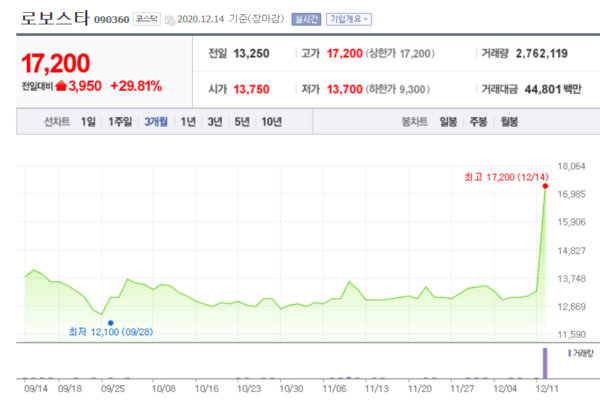Click the 거래량 value 2,762,119

click(541, 54)
